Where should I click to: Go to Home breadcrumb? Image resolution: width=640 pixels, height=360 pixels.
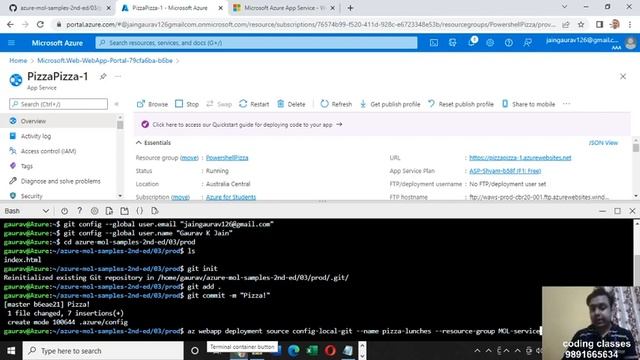[18, 60]
